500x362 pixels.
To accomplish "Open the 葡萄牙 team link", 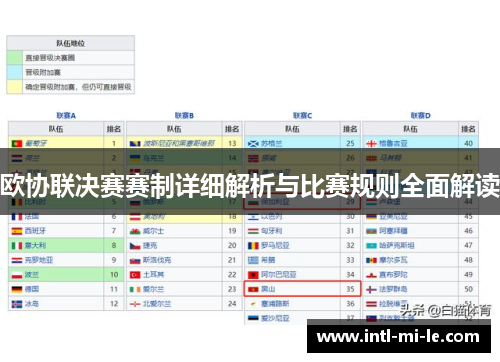I will (36, 144).
